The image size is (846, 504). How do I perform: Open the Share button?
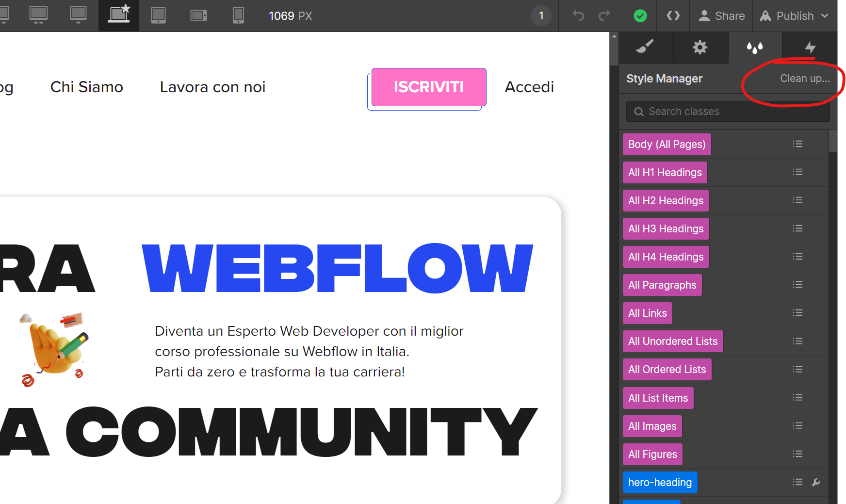pyautogui.click(x=721, y=16)
